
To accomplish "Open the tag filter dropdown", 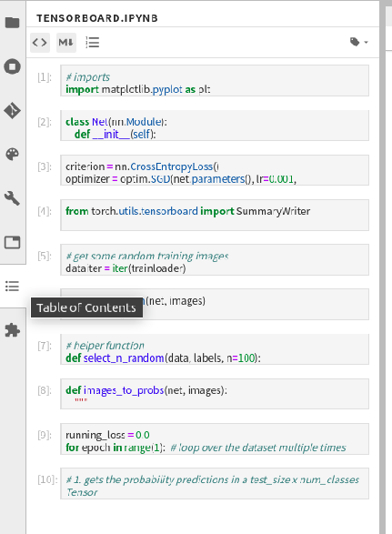I will coord(359,42).
